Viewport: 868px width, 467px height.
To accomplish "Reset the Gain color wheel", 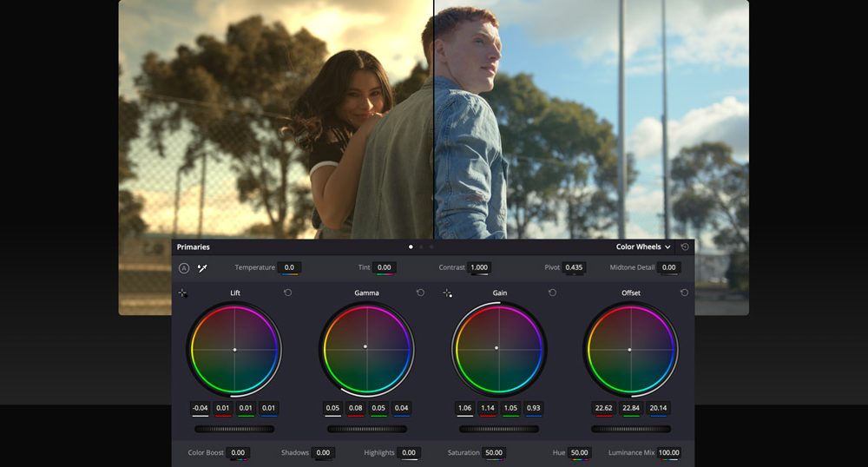I will [x=552, y=293].
